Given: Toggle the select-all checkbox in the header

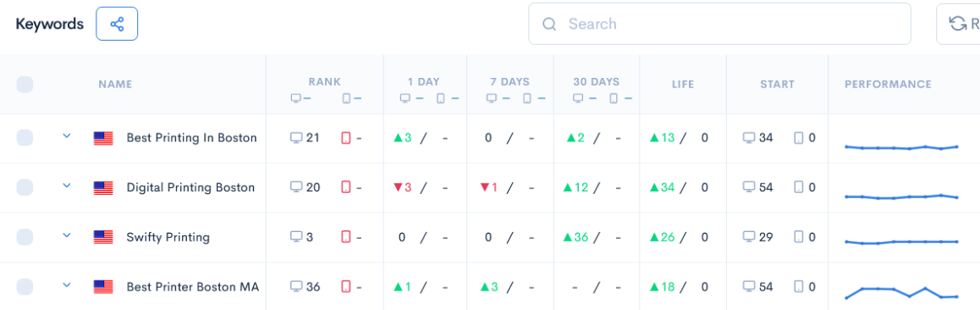Looking at the screenshot, I should pos(25,85).
